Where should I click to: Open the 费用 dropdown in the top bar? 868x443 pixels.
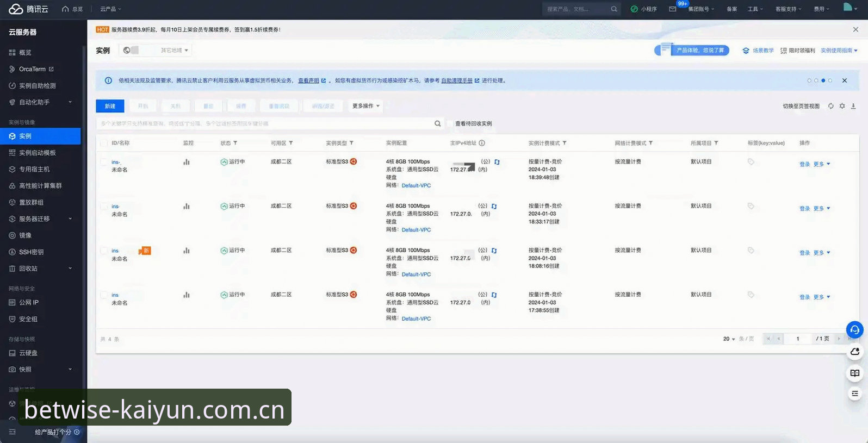point(821,9)
